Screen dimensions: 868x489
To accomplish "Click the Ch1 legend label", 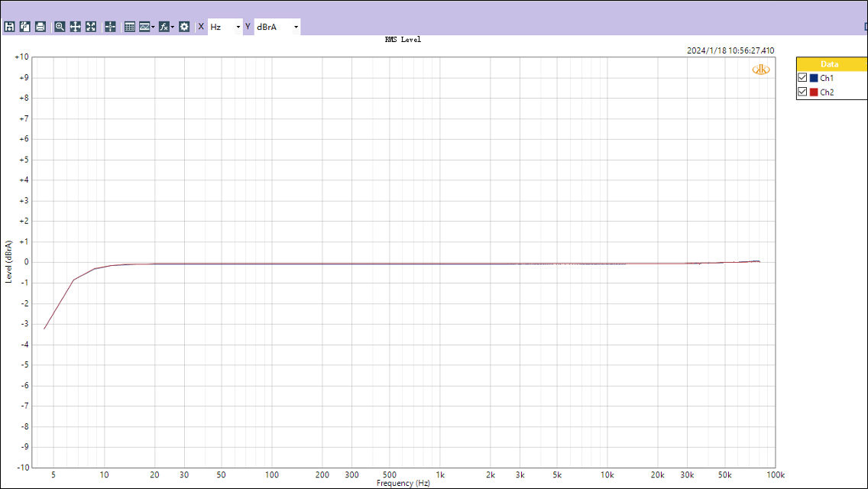I will (x=827, y=78).
